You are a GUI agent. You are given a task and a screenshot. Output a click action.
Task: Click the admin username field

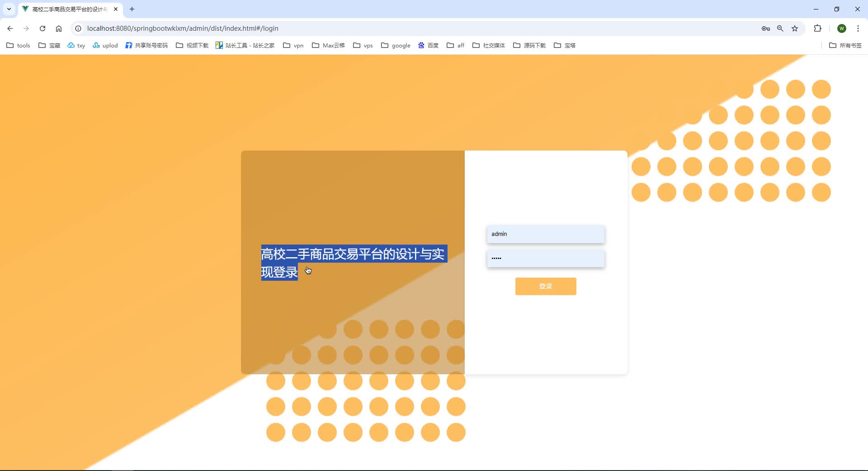tap(546, 234)
